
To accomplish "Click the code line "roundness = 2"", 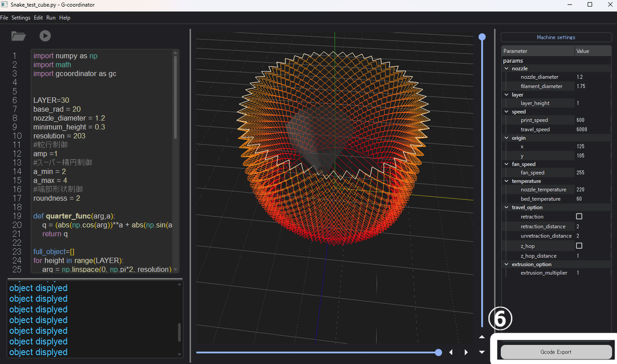I will [x=57, y=198].
